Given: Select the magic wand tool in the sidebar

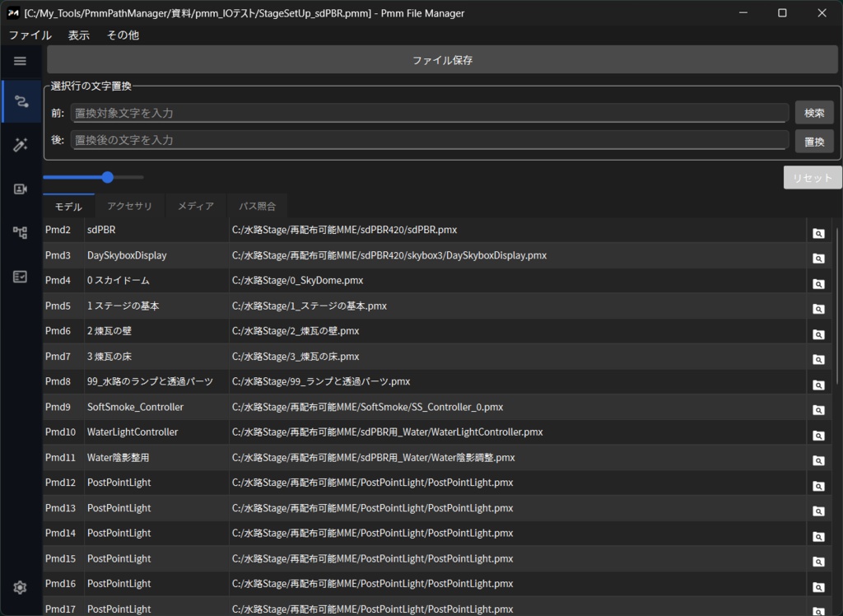Looking at the screenshot, I should pyautogui.click(x=20, y=144).
